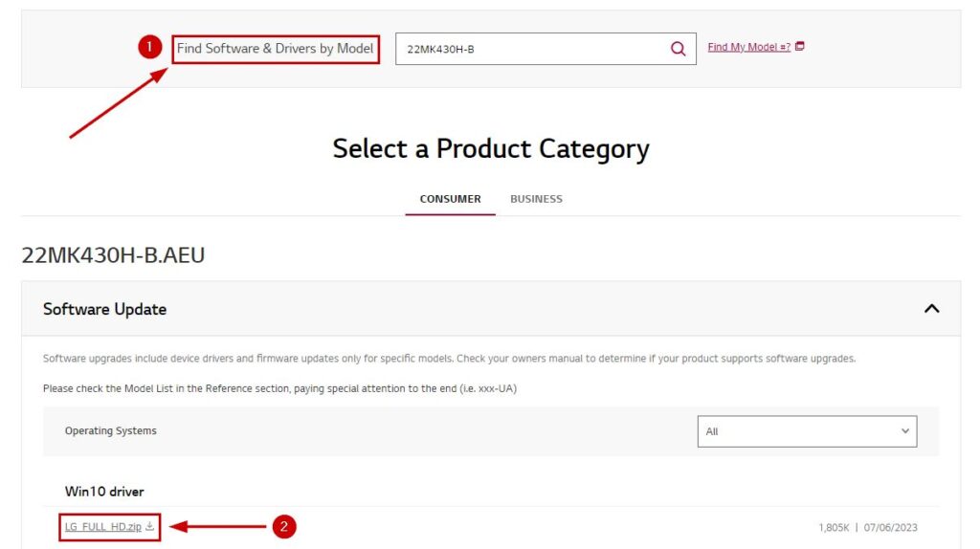
Task: Open the Operating Systems 'All' dropdown
Action: point(807,431)
